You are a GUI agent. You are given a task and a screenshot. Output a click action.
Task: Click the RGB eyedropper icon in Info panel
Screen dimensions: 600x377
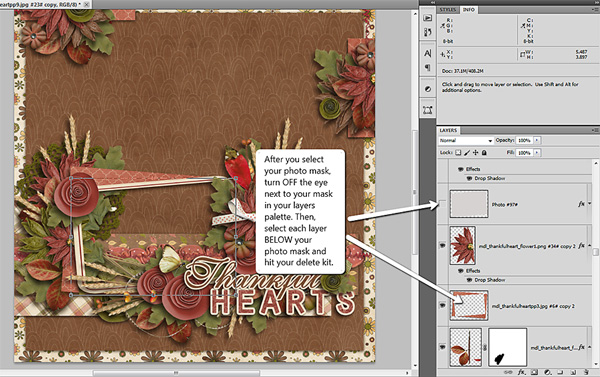pyautogui.click(x=443, y=26)
